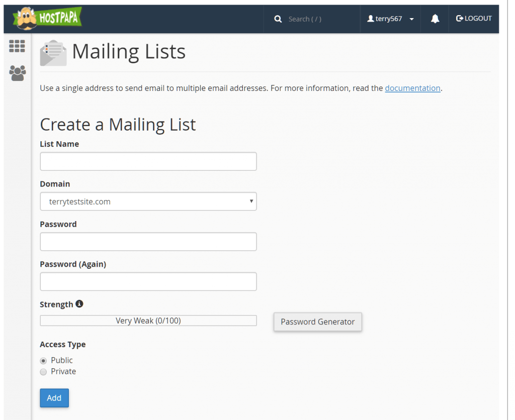Viewport: 515px width, 420px height.
Task: Select the Public access type
Action: pyautogui.click(x=44, y=361)
